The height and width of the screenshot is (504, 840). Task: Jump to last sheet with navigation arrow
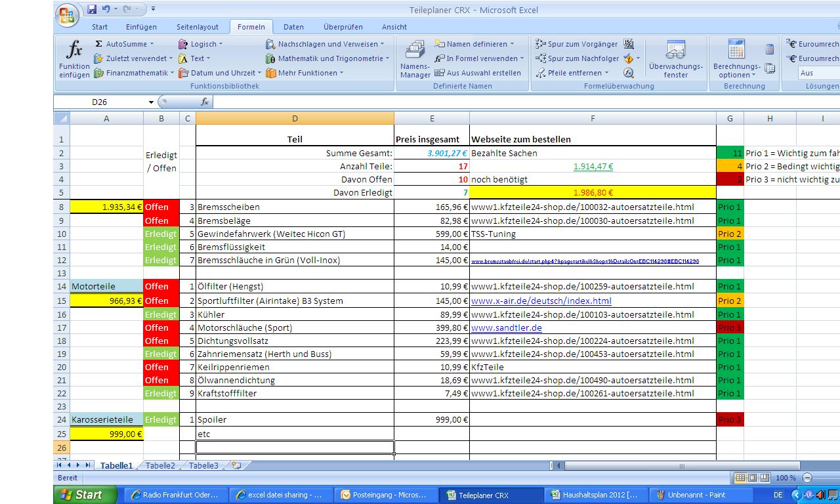tap(88, 465)
